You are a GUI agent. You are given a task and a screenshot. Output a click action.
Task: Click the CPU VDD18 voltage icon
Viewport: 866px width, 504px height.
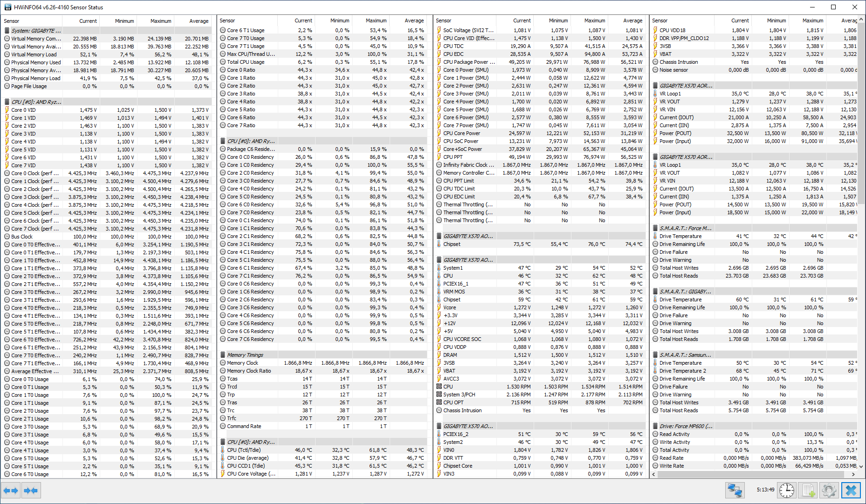coord(655,30)
